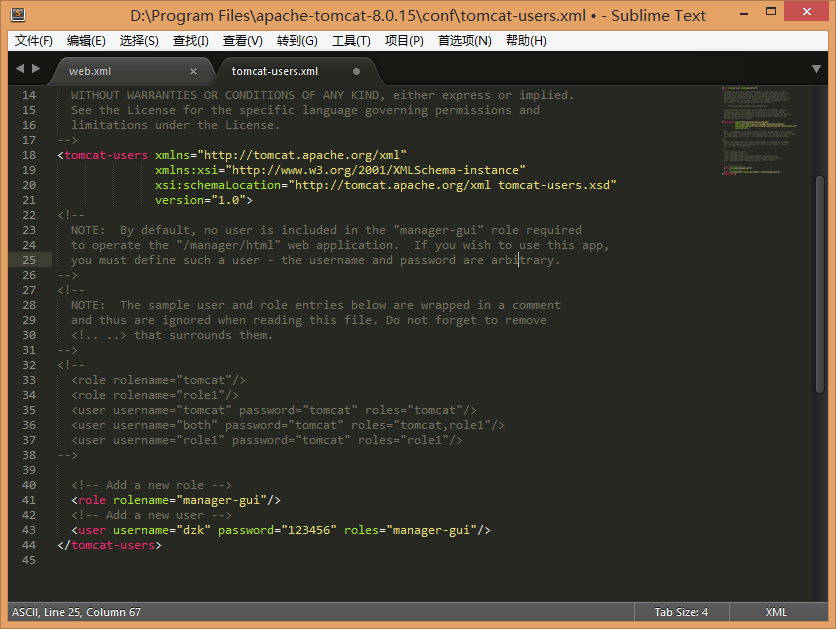
Task: Click the 'tomcat-users' opening tag name
Action: click(106, 155)
